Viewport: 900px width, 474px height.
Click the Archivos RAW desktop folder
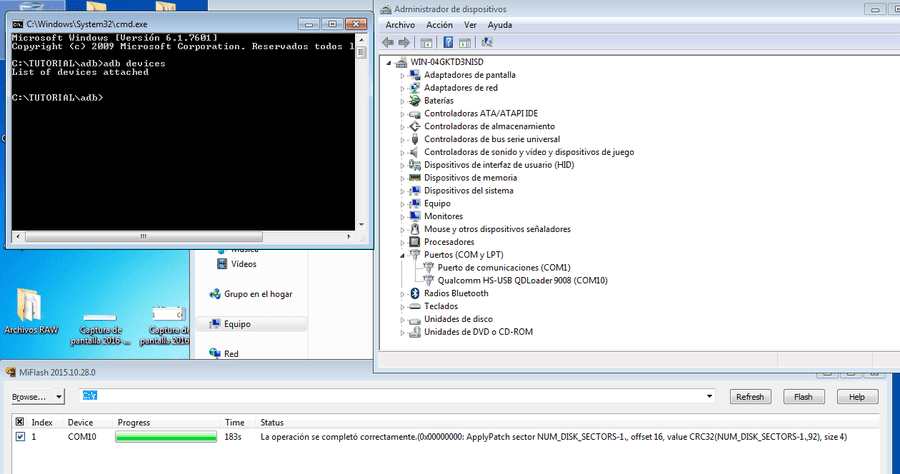(30, 311)
